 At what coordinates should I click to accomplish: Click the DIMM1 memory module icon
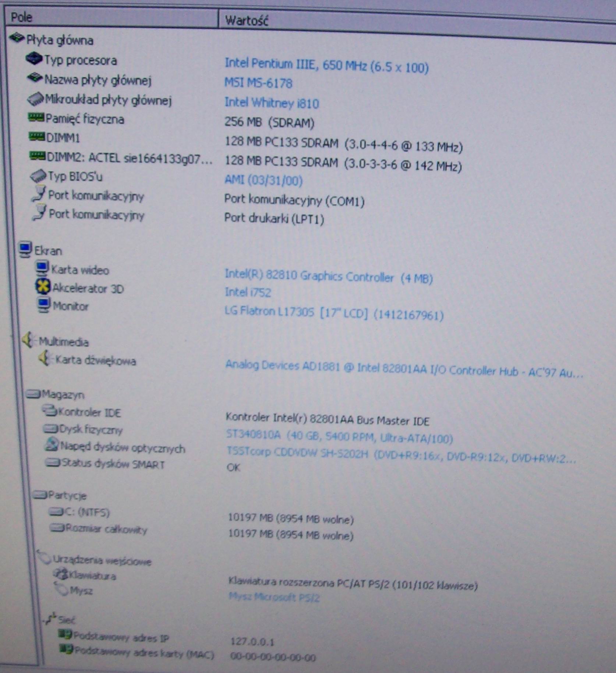[x=37, y=137]
